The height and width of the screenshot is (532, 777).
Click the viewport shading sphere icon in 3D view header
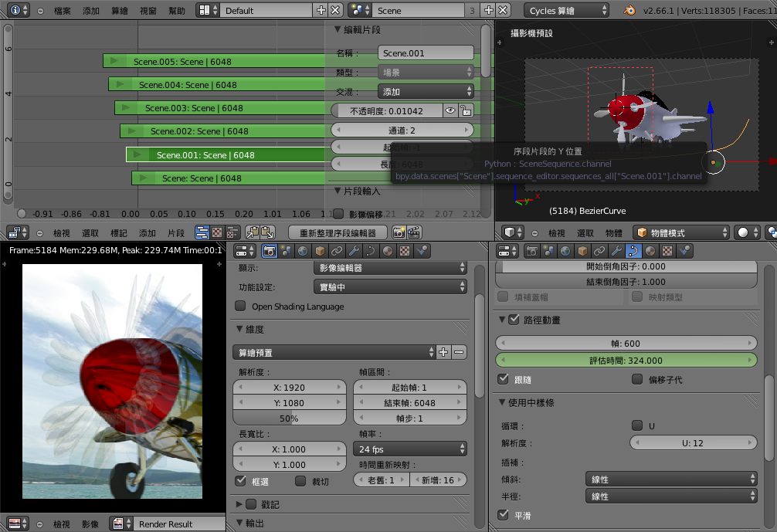pos(747,232)
